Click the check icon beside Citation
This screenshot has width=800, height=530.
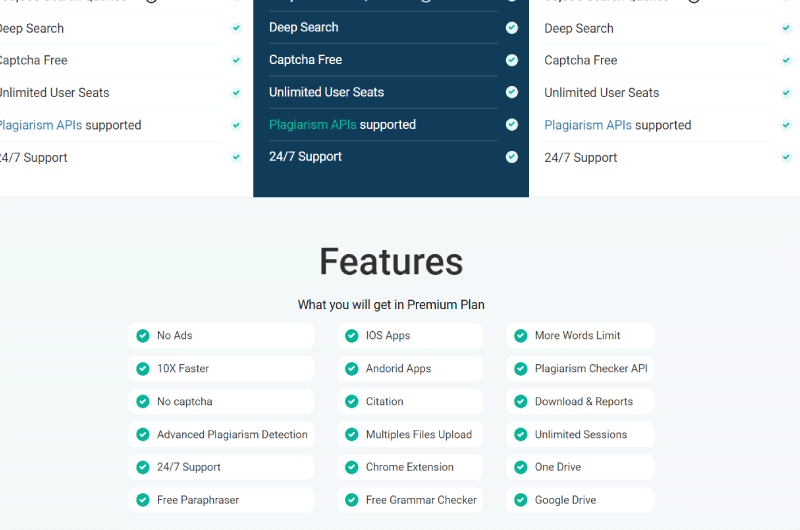pyautogui.click(x=352, y=401)
